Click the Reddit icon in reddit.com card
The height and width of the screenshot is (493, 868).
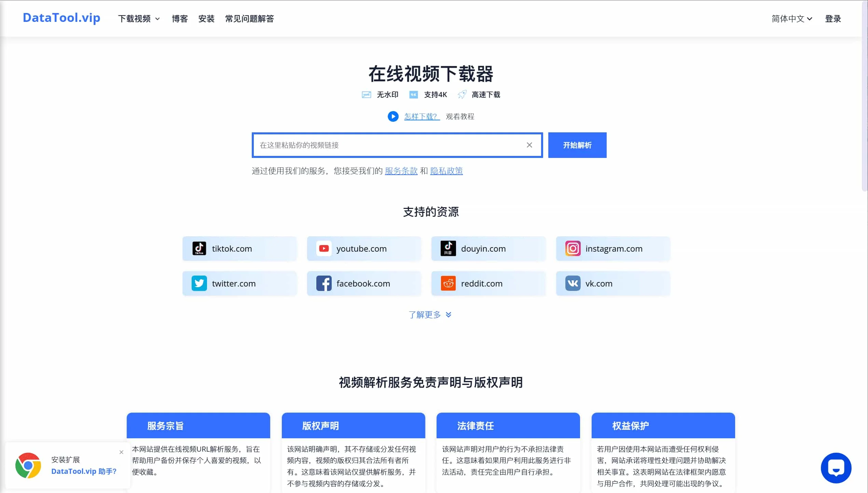pos(448,283)
